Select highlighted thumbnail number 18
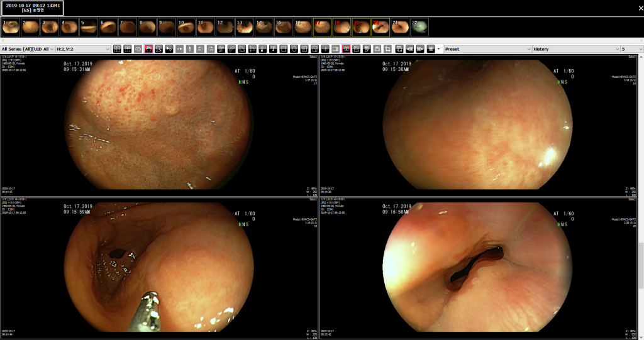644x340 pixels. (x=341, y=27)
